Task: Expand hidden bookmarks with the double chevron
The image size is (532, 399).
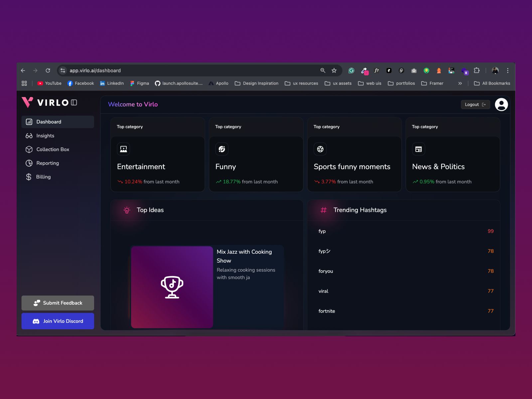Action: [460, 83]
